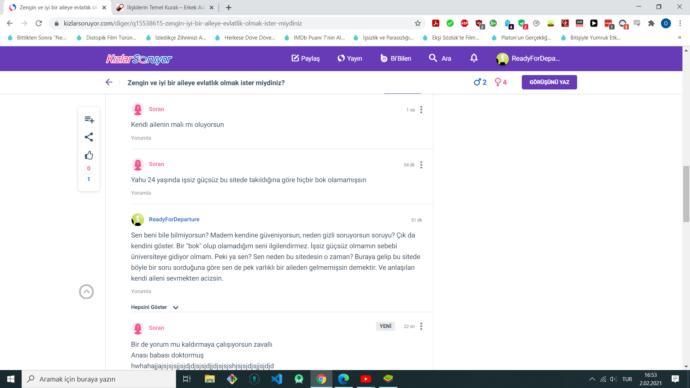
Task: Click Soran avatar on 'Yahu 24 yaşında' comment
Action: [137, 165]
